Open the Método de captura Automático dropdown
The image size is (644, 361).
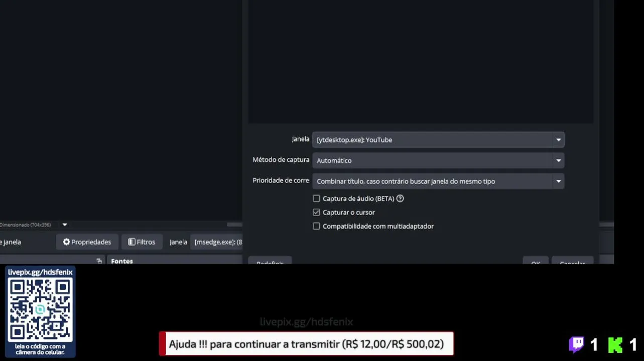(x=438, y=160)
